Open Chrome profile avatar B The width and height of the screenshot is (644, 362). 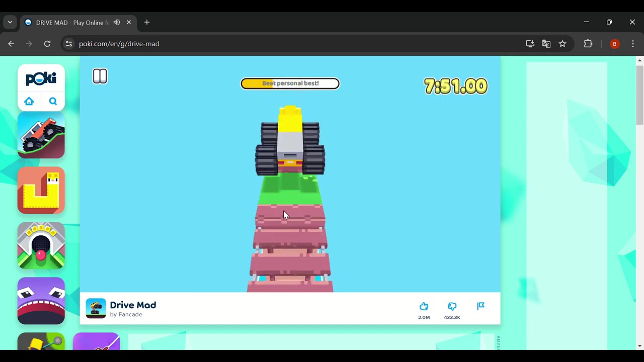click(x=614, y=44)
